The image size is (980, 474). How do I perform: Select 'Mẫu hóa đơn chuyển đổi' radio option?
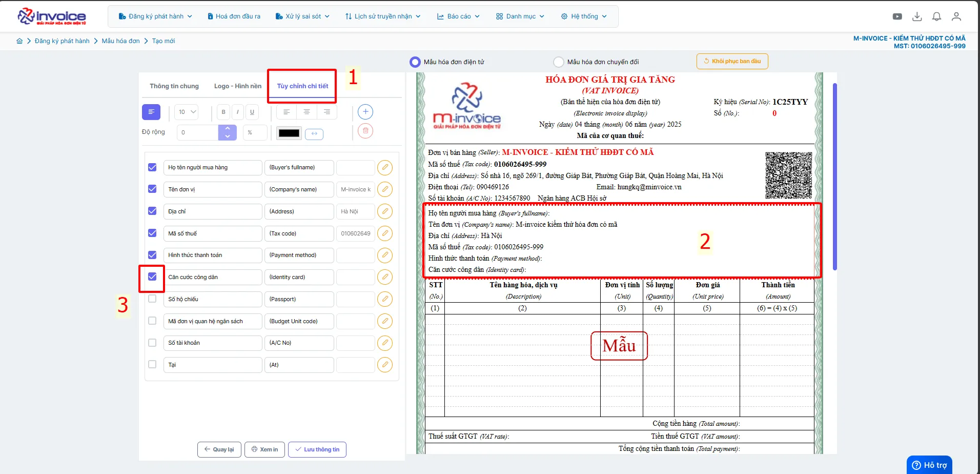(559, 62)
